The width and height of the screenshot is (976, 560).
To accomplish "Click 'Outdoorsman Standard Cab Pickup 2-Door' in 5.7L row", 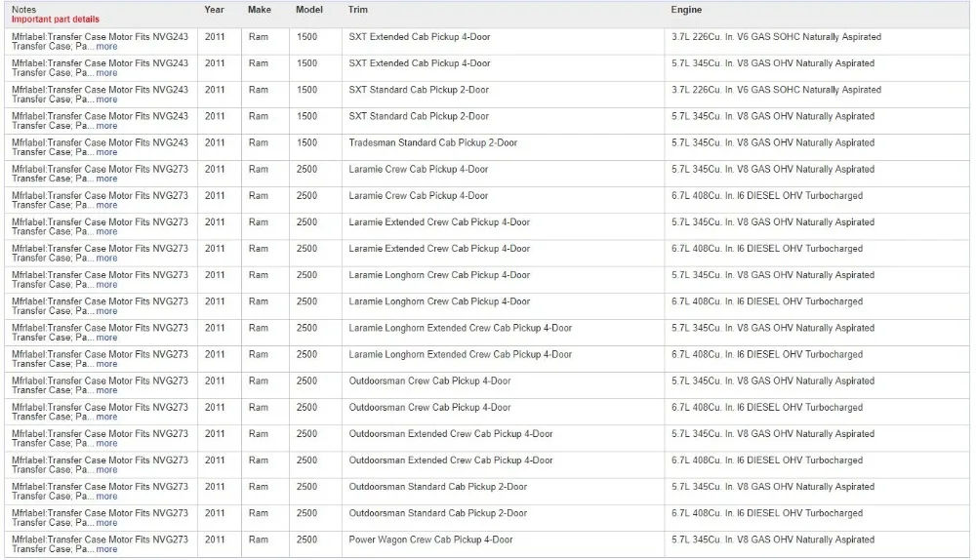I will [438, 487].
